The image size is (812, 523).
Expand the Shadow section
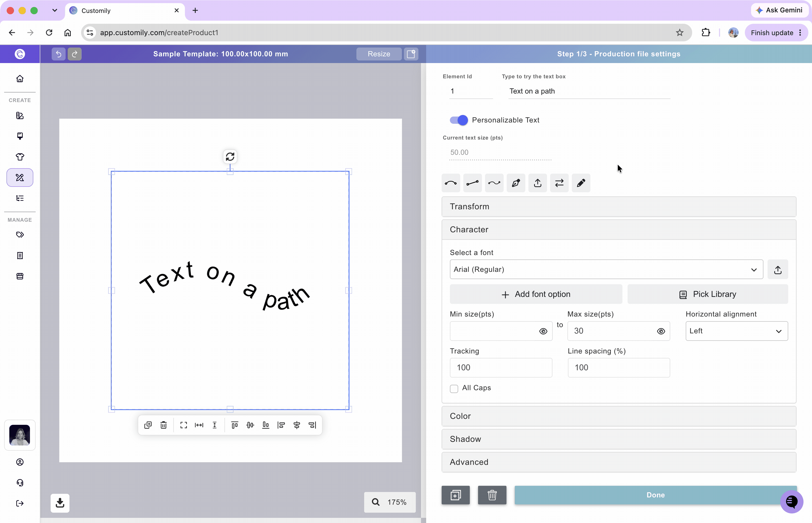(619, 439)
